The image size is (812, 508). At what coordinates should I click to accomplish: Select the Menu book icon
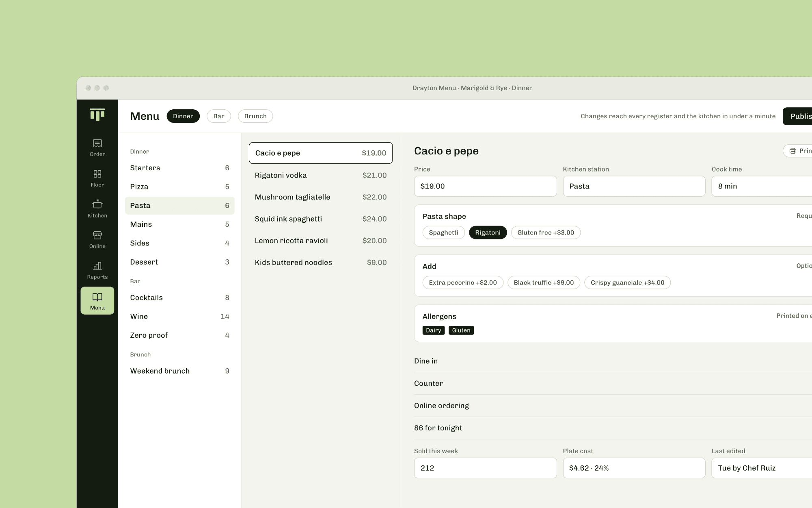97,297
